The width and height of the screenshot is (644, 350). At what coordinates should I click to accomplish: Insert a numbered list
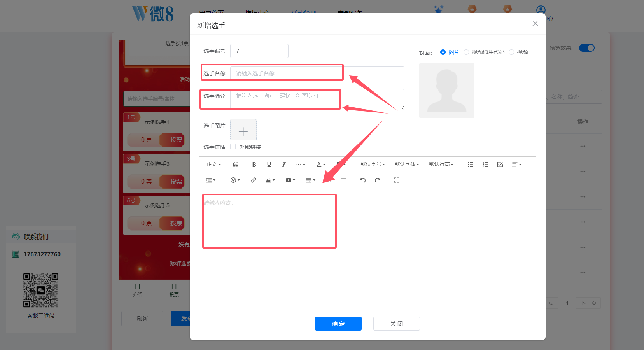(485, 164)
